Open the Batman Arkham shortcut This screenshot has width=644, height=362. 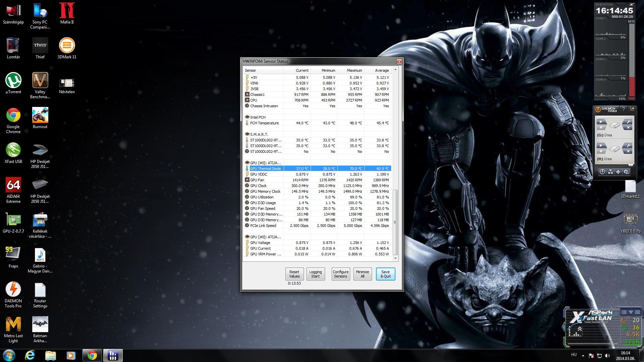point(40,329)
